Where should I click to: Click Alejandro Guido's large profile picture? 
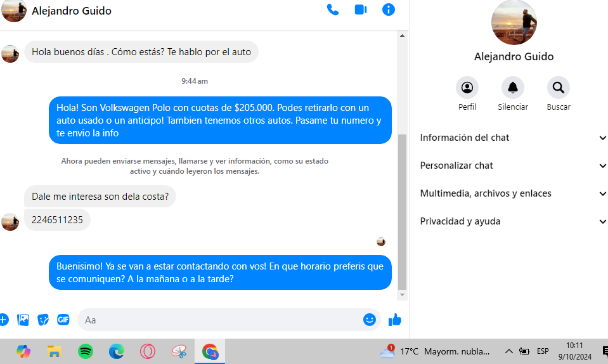(x=514, y=23)
